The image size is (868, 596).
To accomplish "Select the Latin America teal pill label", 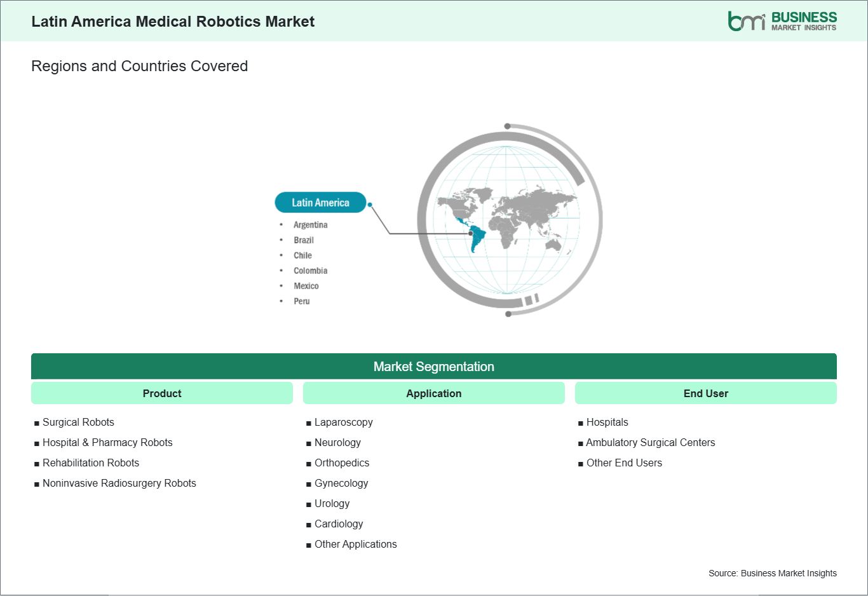I will [x=320, y=203].
